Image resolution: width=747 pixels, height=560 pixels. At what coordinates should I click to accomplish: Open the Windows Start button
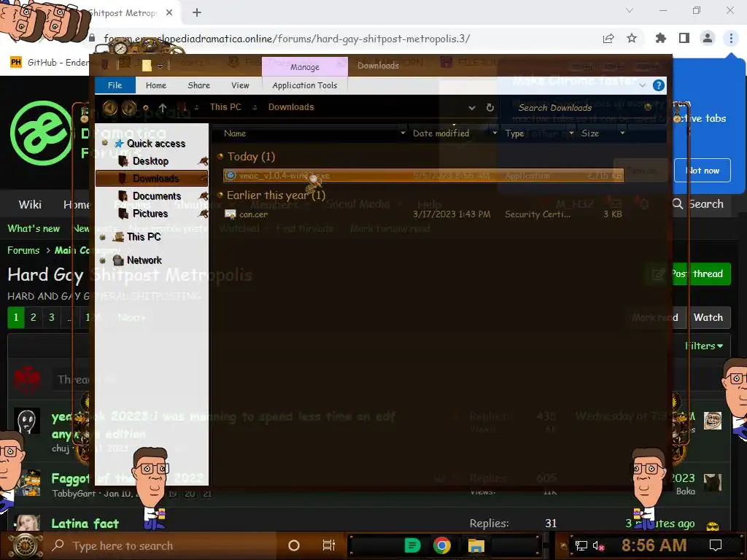coord(26,545)
